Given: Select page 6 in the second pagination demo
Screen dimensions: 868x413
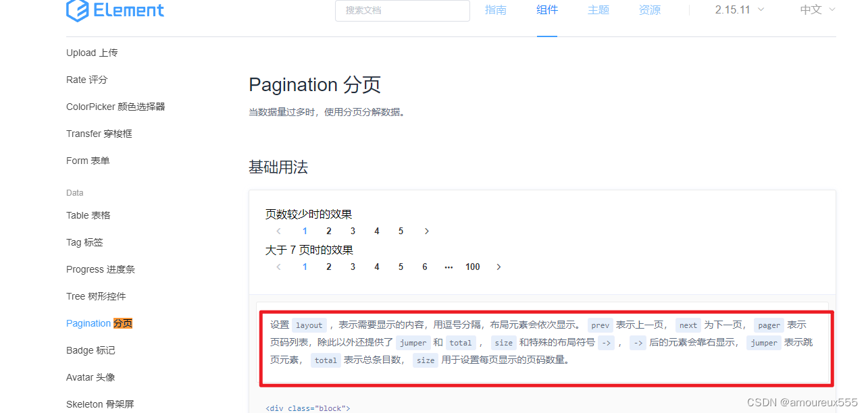Looking at the screenshot, I should tap(424, 267).
